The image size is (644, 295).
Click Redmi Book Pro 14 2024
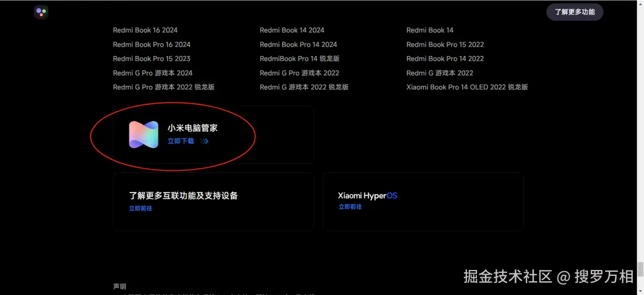pos(298,45)
